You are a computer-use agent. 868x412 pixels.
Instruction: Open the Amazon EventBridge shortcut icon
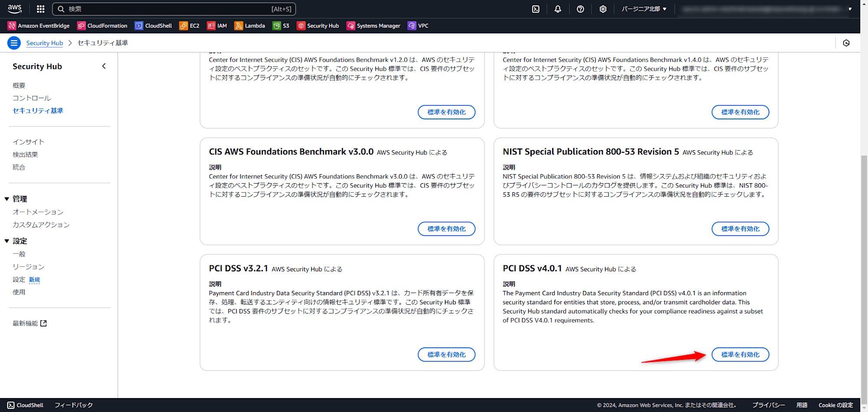[12, 26]
